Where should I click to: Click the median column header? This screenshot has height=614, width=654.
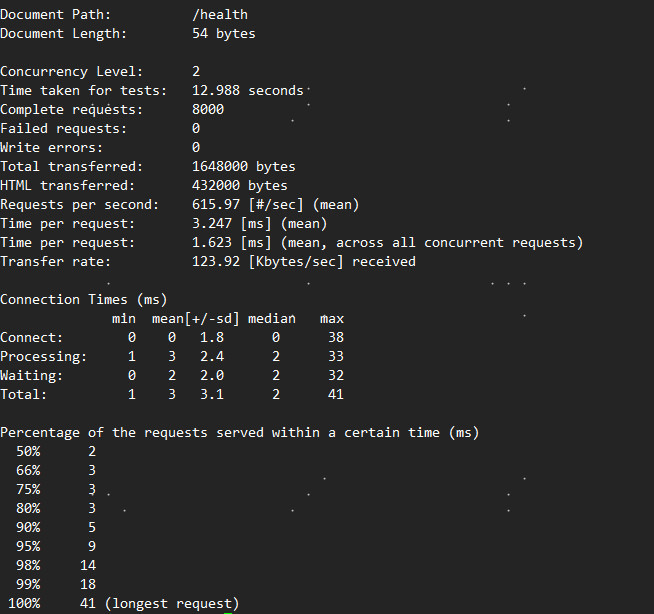(271, 319)
